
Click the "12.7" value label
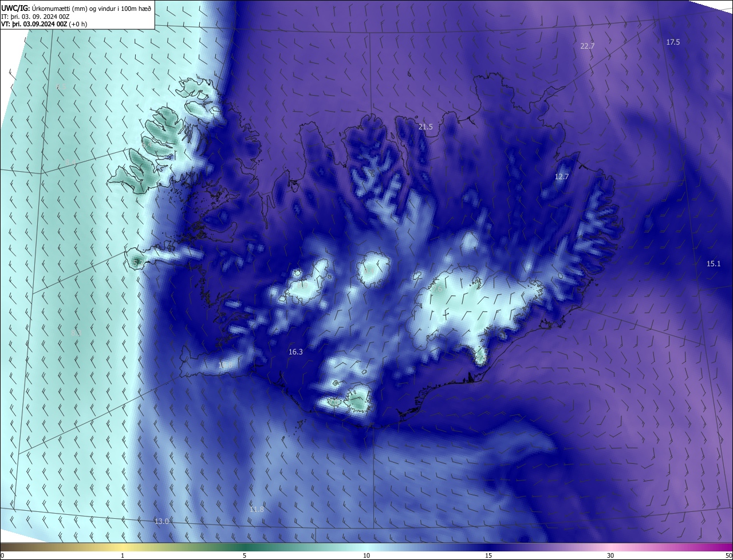tap(562, 177)
